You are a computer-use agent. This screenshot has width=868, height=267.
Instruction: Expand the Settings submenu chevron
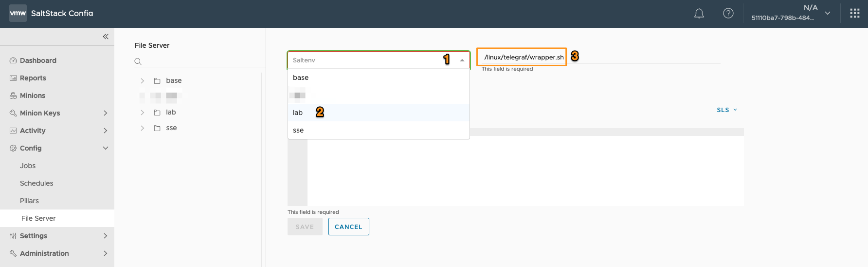point(106,236)
